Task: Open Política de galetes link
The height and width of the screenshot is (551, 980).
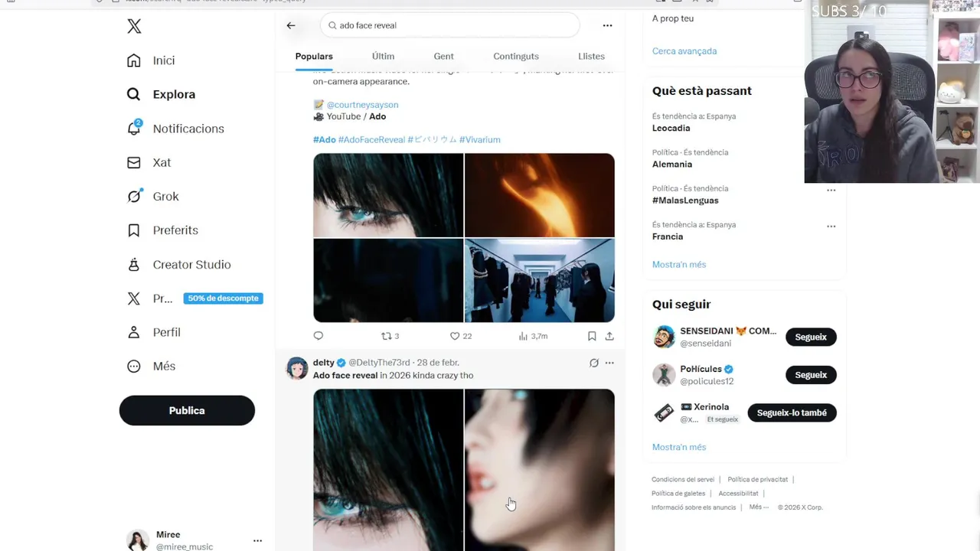Action: (x=678, y=494)
